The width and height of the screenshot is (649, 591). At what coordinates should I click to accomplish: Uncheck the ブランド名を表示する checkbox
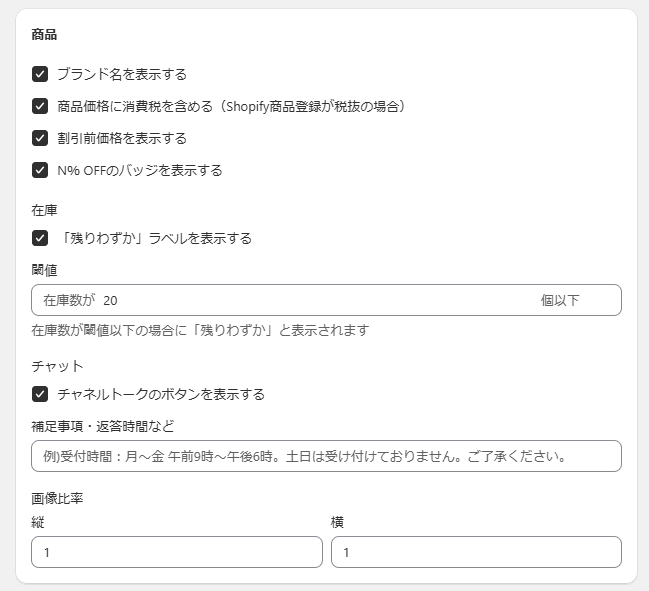[40, 74]
